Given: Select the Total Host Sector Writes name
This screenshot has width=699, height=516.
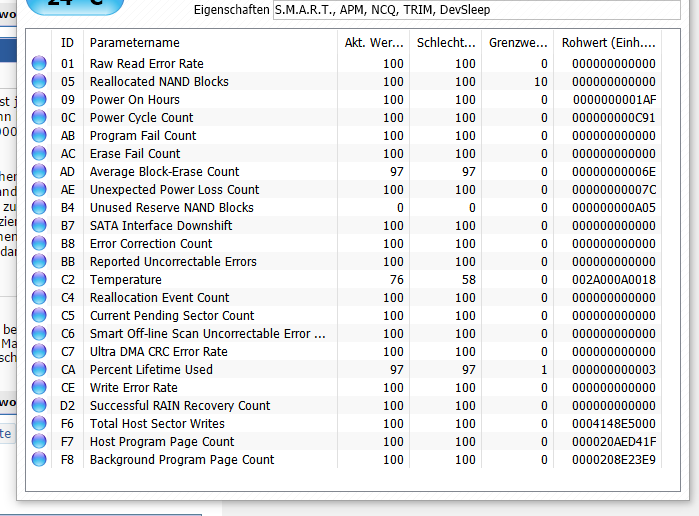Looking at the screenshot, I should 157,424.
